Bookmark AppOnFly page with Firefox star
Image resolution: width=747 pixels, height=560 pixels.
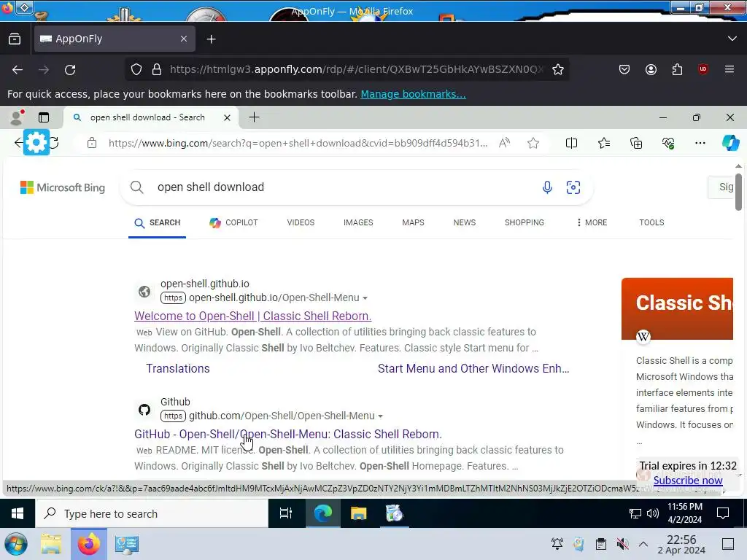click(x=558, y=69)
